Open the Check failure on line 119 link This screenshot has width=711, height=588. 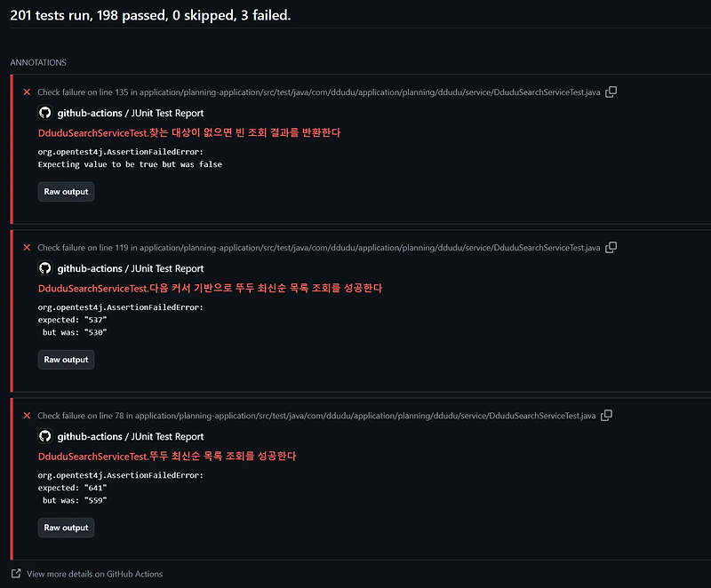pyautogui.click(x=318, y=247)
